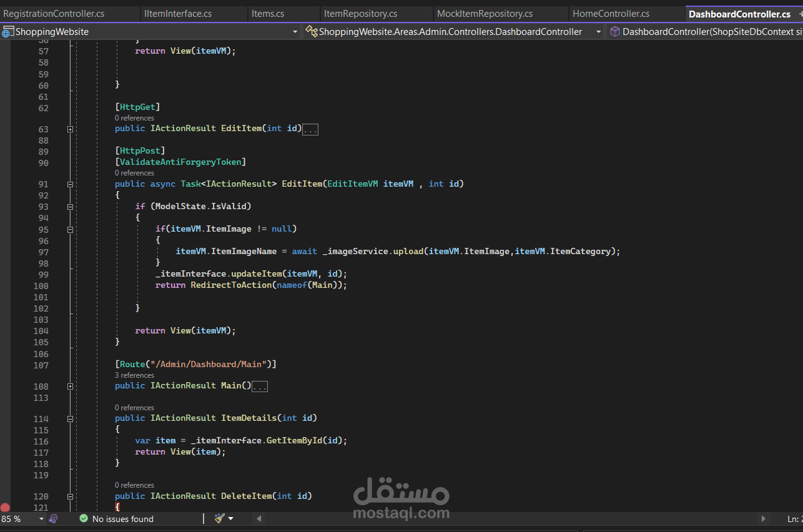Click the right arrow of horizontal scrollbar
Screen dimensions: 803x532
coord(763,519)
